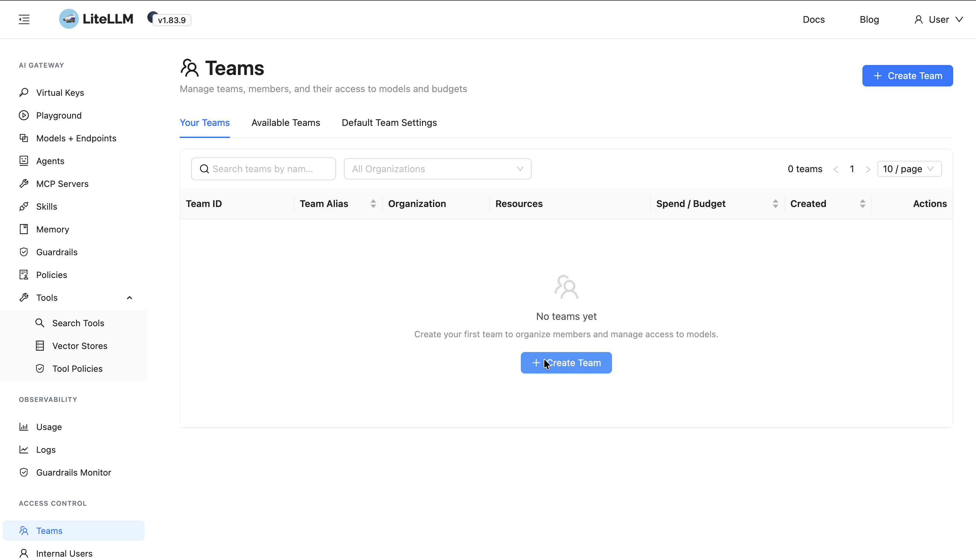Collapse the Tools submenu

click(129, 298)
